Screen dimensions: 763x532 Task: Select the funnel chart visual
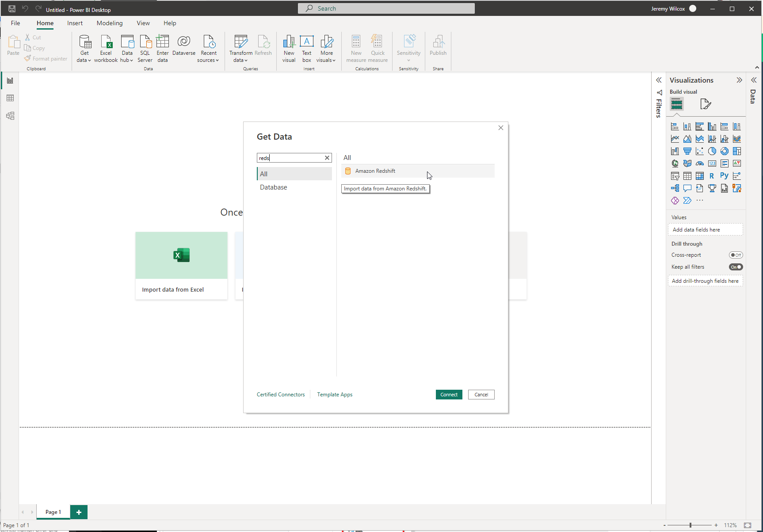[687, 151]
